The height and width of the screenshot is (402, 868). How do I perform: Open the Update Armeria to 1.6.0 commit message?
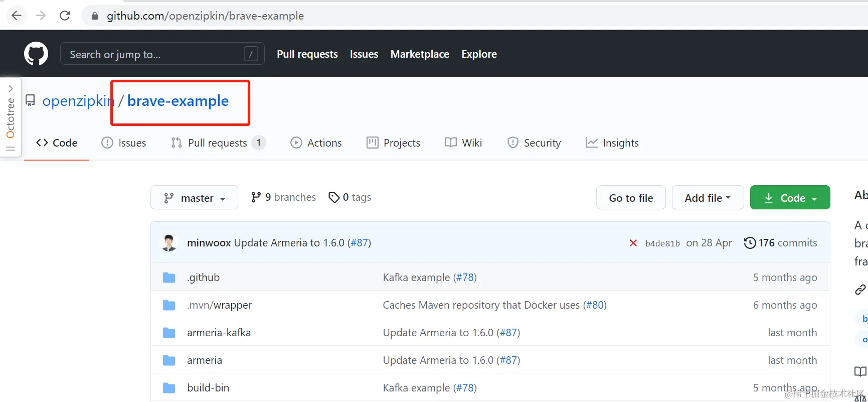289,243
